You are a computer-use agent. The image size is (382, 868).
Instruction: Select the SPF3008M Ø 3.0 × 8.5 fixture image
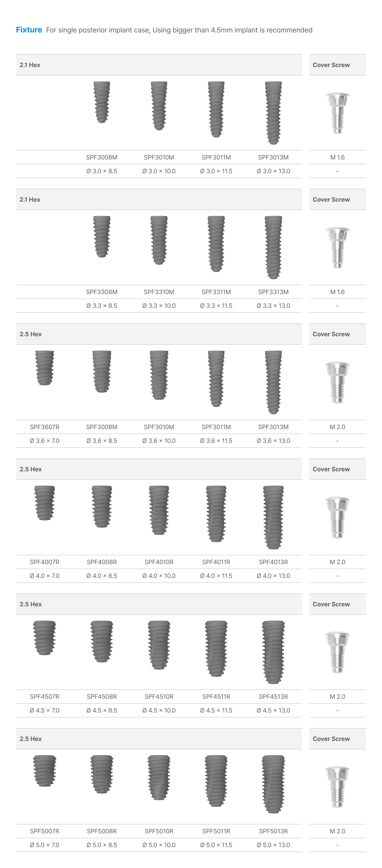(x=102, y=102)
